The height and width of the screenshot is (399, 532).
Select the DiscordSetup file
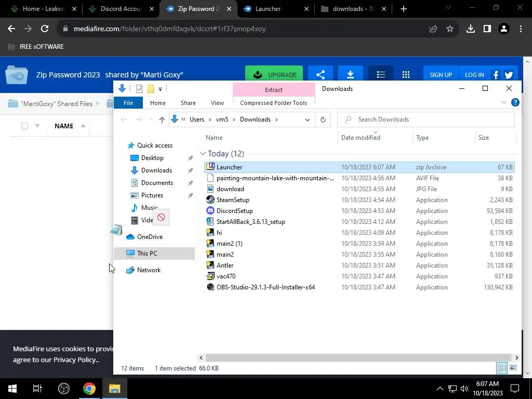coord(234,211)
